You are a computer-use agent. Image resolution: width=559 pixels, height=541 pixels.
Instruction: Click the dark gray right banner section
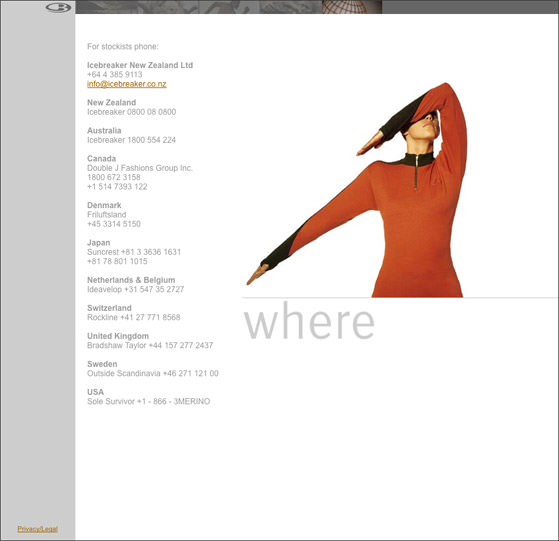(470, 7)
